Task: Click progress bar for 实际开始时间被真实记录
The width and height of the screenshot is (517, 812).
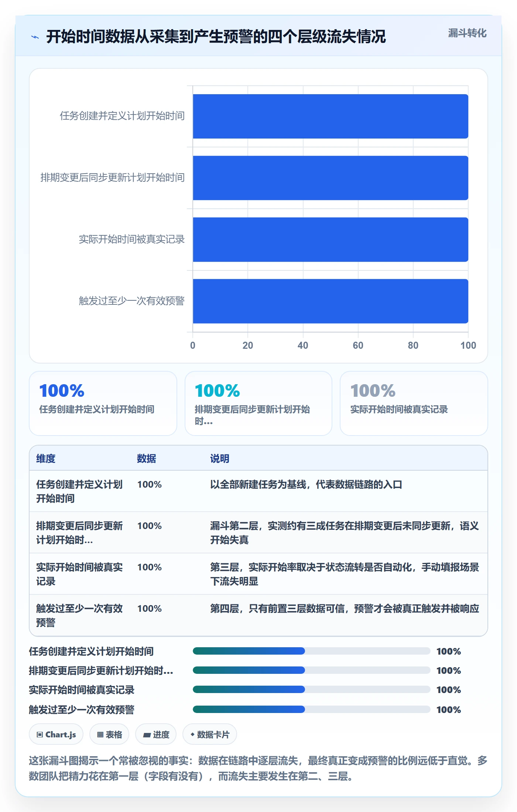Action: [311, 689]
